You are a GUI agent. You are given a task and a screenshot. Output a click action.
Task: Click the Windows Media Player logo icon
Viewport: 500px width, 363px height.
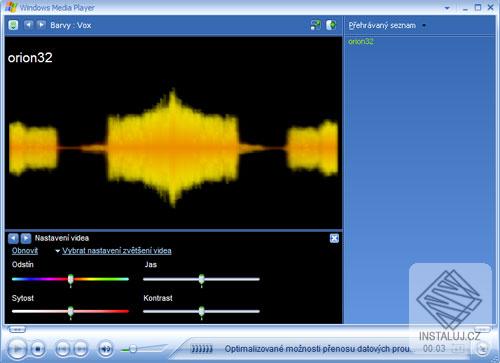tap(11, 7)
